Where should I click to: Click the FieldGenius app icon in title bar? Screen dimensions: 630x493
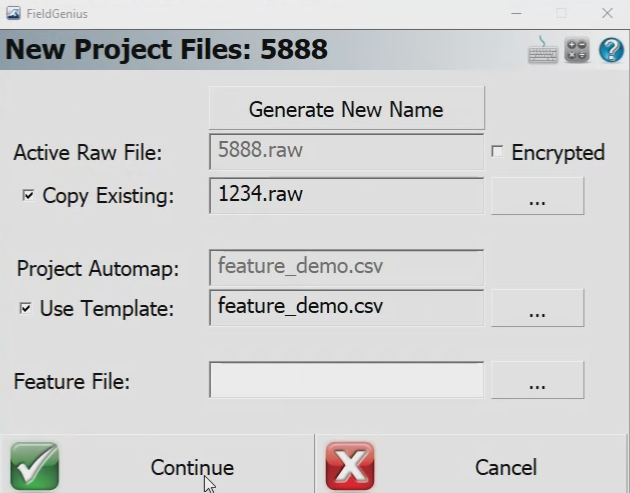[14, 13]
